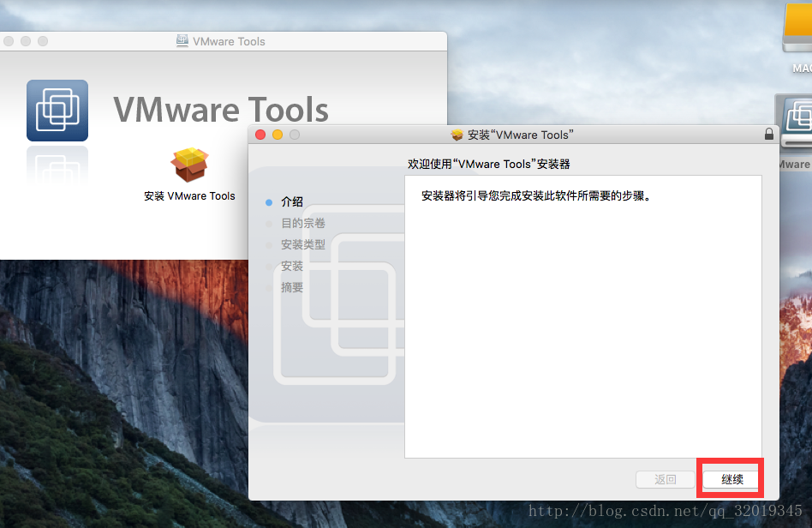Minimize the installer window with yellow button
Screen dimensions: 812x528
tap(278, 135)
